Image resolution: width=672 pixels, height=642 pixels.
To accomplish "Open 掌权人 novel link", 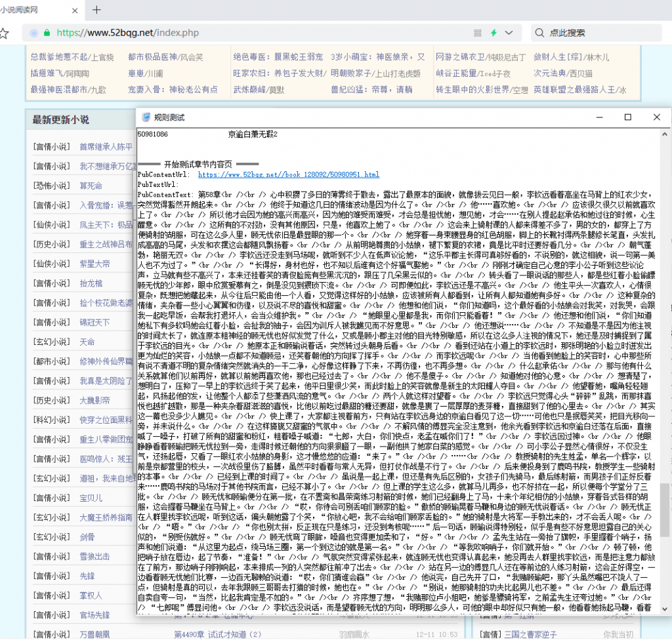I will 91,595.
